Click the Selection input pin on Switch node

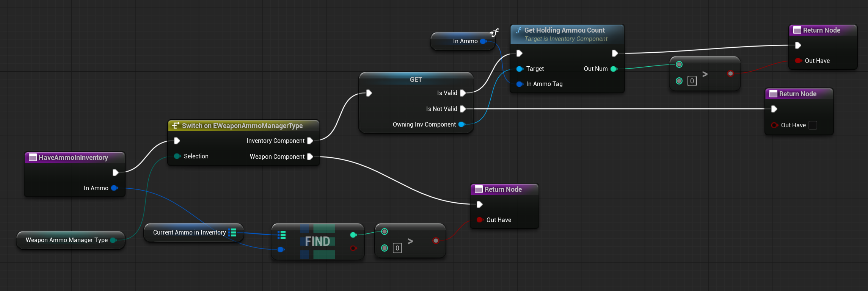pos(177,156)
